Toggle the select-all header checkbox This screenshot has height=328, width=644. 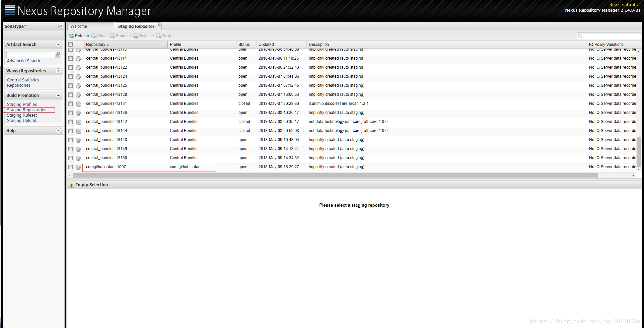pos(71,45)
